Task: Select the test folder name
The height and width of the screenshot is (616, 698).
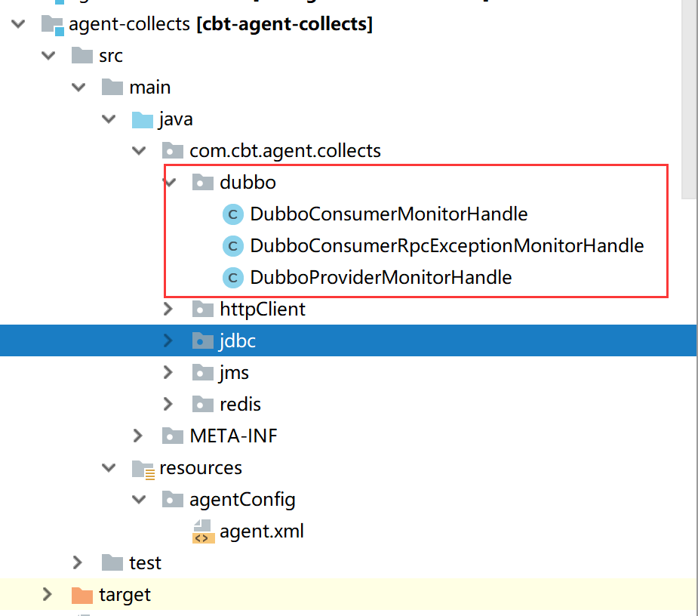Action: [145, 563]
